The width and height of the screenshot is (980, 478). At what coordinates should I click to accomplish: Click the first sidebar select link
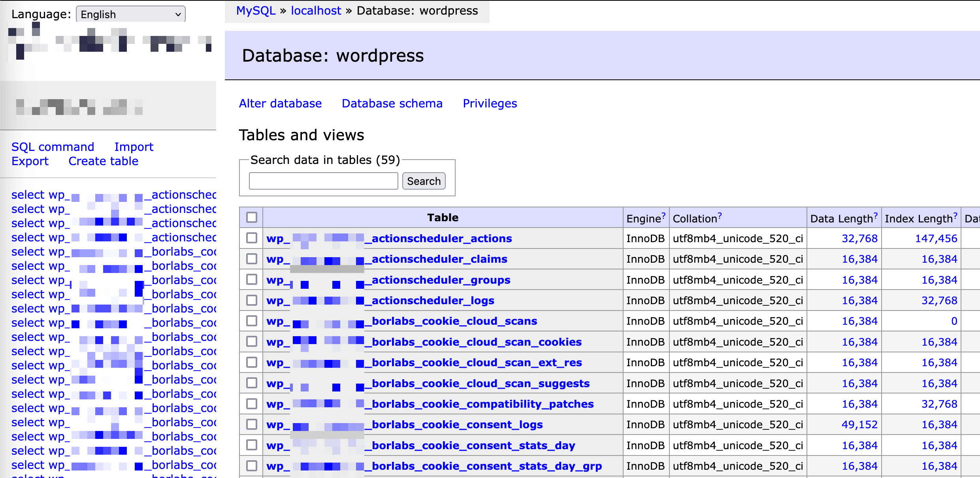coord(28,195)
